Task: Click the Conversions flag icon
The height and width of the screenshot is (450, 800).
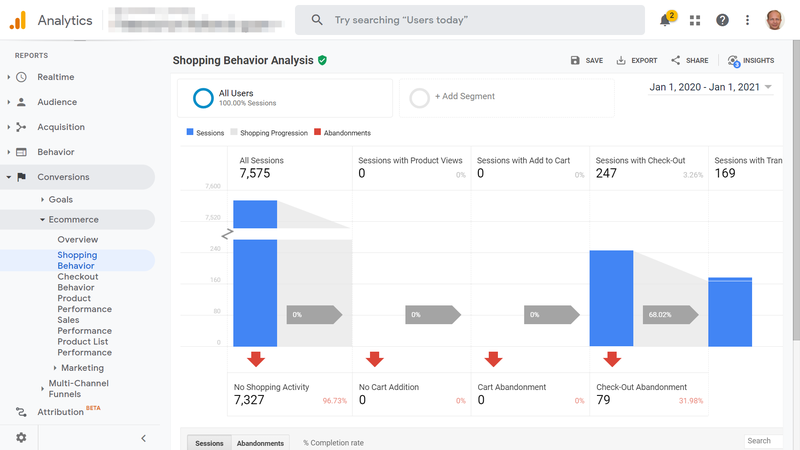Action: coord(21,177)
